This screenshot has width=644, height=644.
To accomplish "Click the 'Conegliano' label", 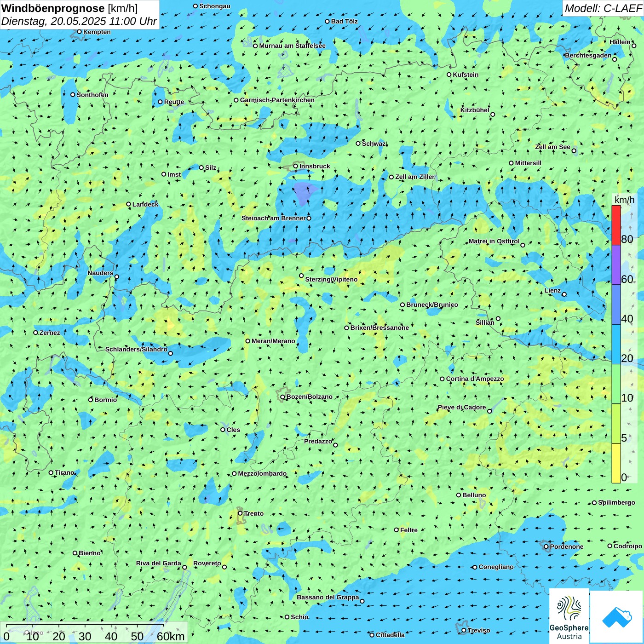I will 496,567.
